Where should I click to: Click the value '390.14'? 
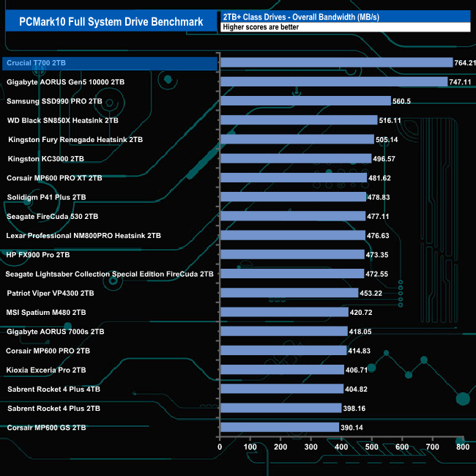tap(352, 428)
